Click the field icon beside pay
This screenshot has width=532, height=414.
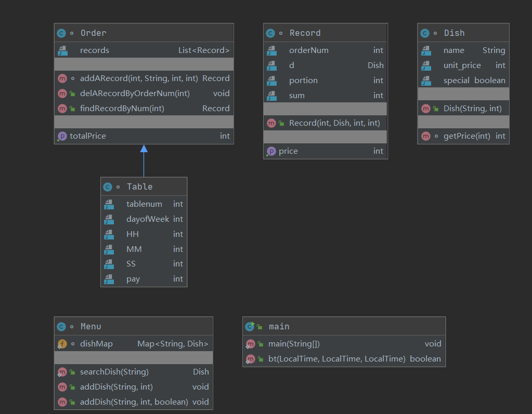click(109, 279)
